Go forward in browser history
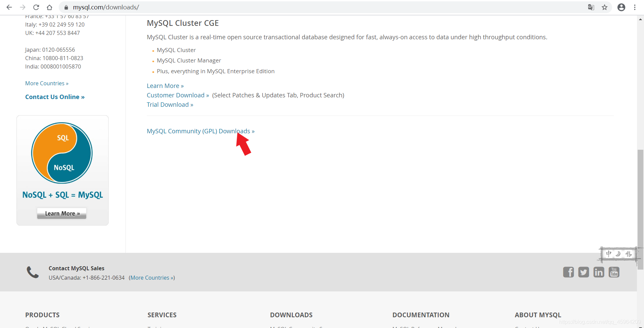The height and width of the screenshot is (328, 644). click(22, 7)
